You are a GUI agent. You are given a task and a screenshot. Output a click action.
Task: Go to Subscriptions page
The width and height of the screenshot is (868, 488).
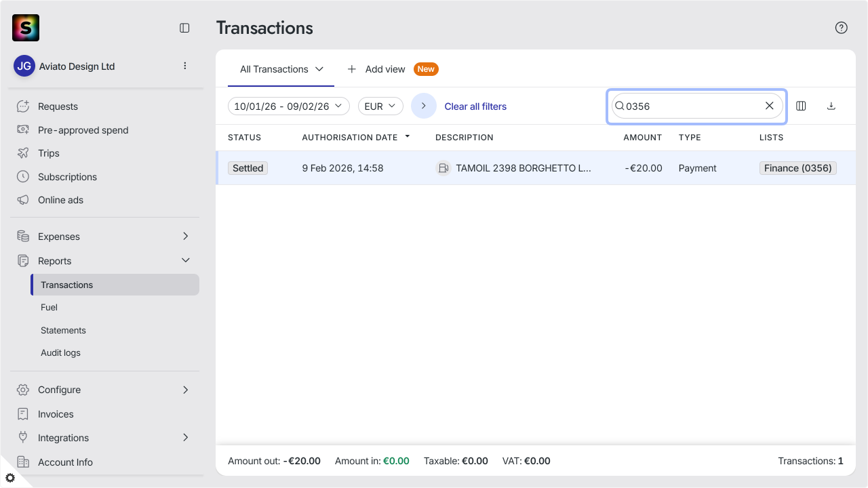67,177
